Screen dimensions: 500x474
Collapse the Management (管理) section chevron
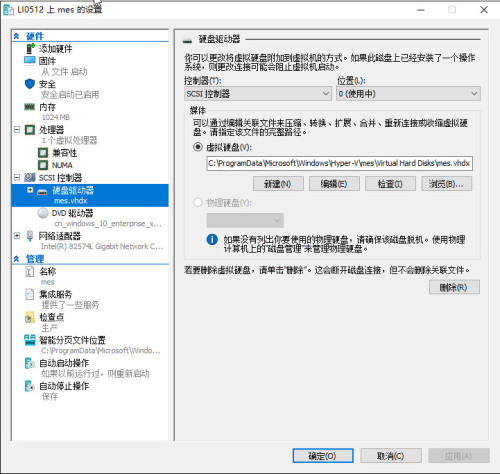[16, 259]
